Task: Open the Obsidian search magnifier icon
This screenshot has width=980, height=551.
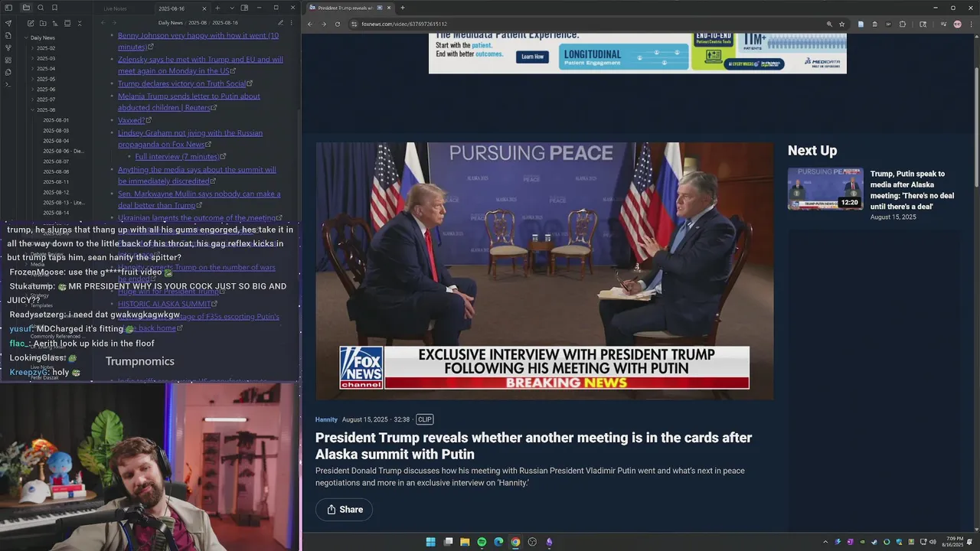Action: 41,8
